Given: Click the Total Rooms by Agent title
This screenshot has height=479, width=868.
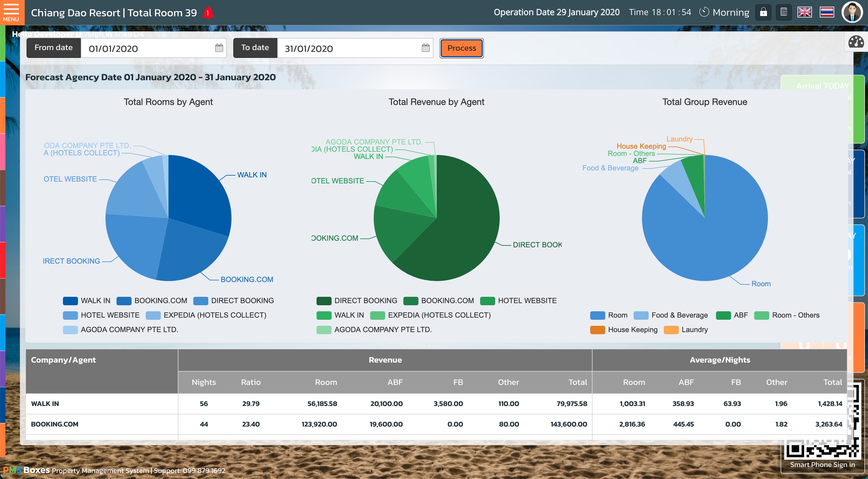Looking at the screenshot, I should tap(168, 102).
